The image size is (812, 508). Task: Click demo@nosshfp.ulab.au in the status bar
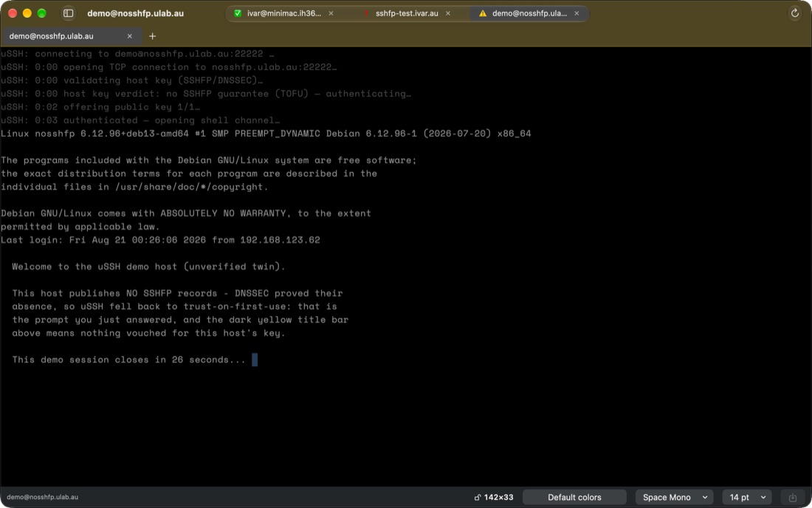point(43,497)
